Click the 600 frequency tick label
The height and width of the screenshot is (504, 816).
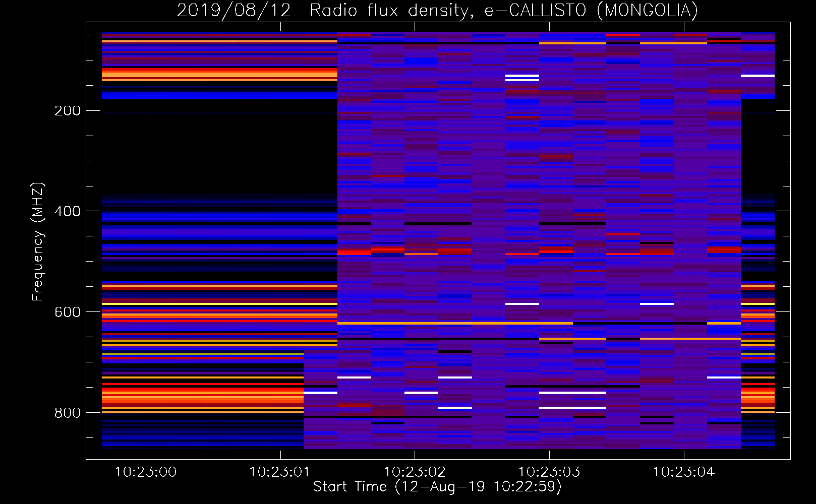(68, 312)
